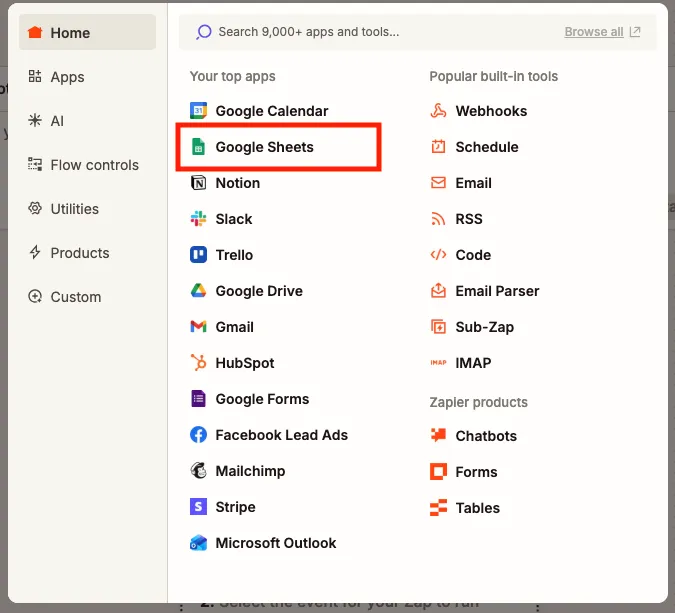Select the Notion app icon

pyautogui.click(x=198, y=183)
